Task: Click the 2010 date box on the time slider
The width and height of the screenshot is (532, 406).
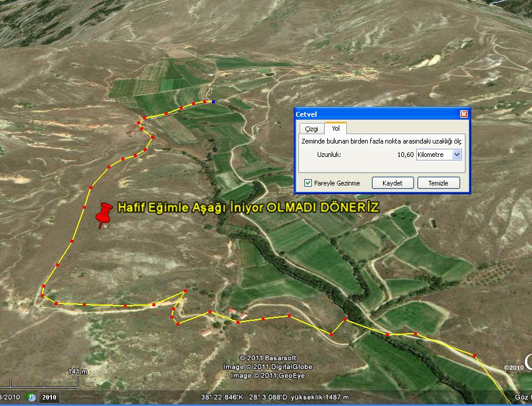Action: point(48,397)
